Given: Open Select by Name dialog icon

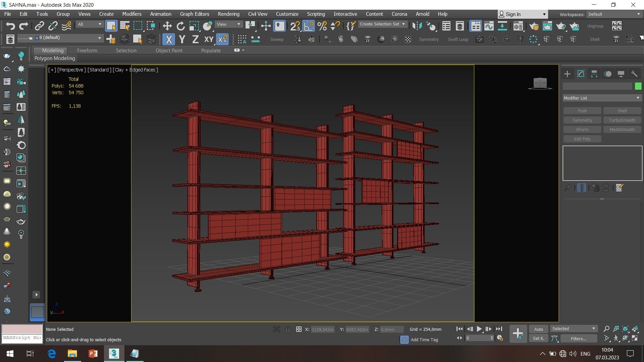Looking at the screenshot, I should [124, 26].
